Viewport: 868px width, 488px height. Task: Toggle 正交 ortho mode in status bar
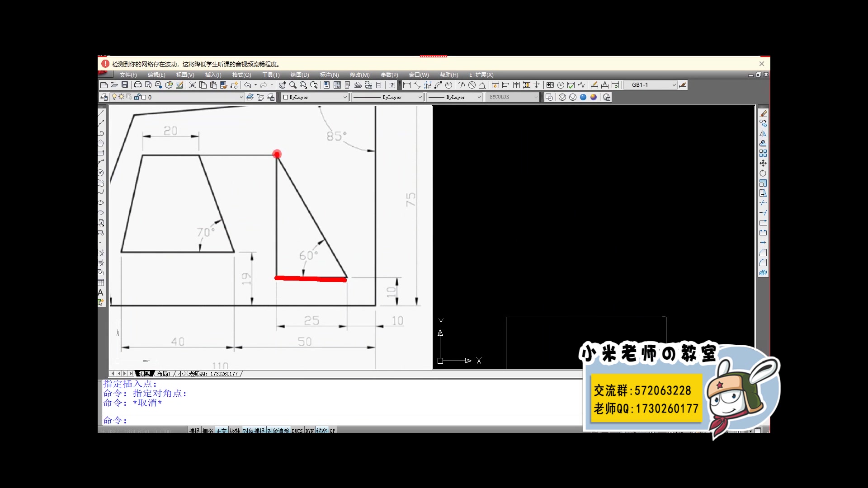[x=221, y=431]
